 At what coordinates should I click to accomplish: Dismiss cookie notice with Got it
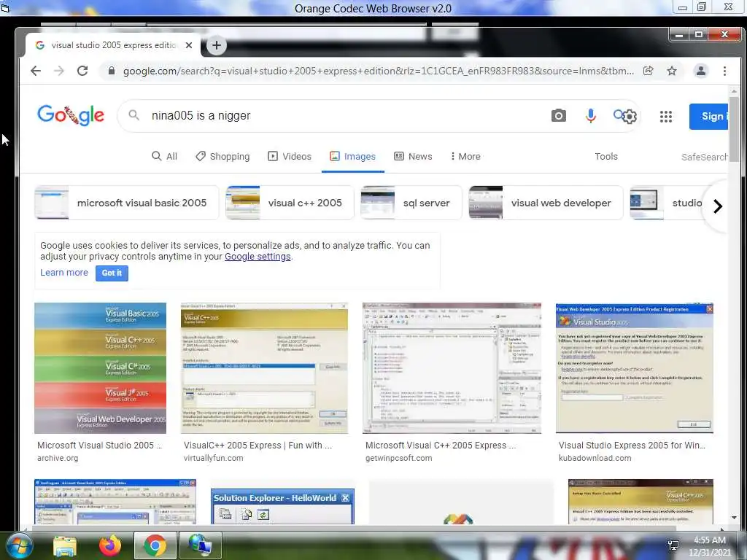click(x=112, y=273)
